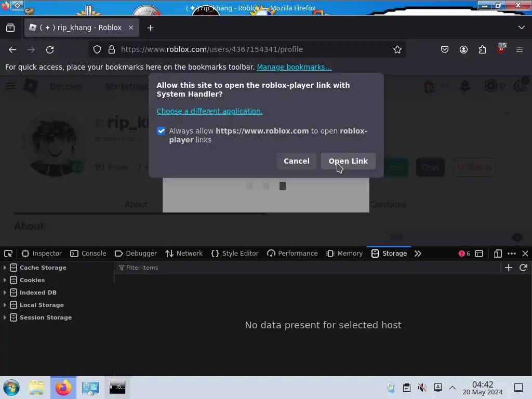532x399 pixels.
Task: Reload the current page
Action: (50, 49)
